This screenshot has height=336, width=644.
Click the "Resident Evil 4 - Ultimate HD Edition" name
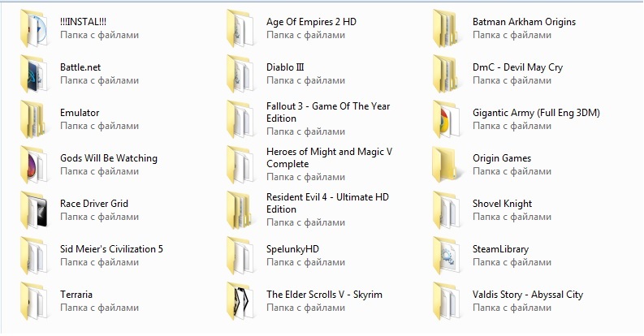(327, 203)
